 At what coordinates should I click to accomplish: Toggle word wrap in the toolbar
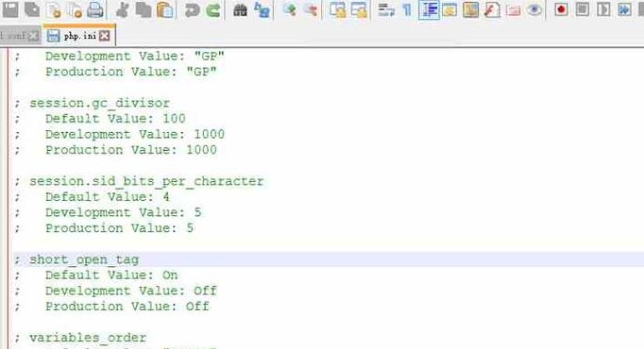(x=385, y=9)
